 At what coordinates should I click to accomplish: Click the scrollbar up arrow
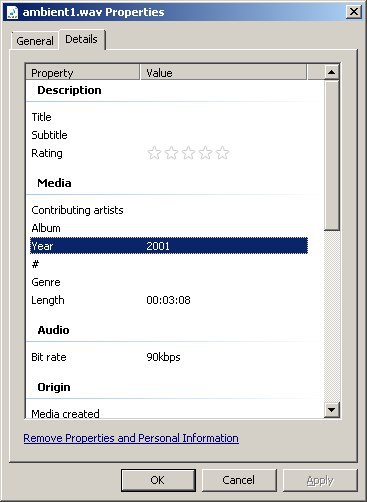[x=331, y=72]
